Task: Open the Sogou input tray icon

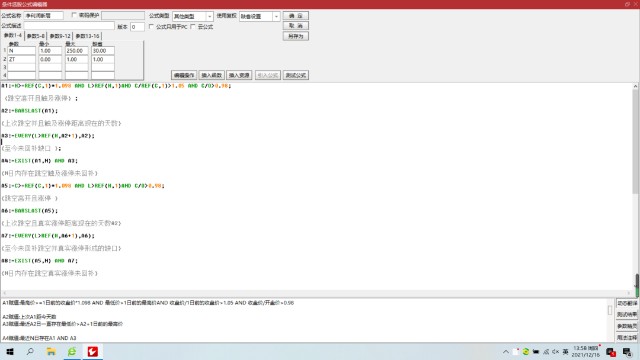Action: click(x=611, y=352)
